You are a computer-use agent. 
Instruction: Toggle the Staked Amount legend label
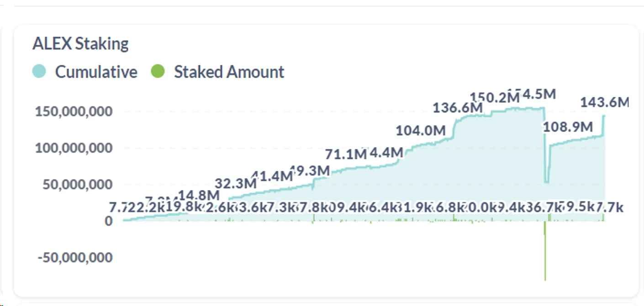pyautogui.click(x=229, y=72)
